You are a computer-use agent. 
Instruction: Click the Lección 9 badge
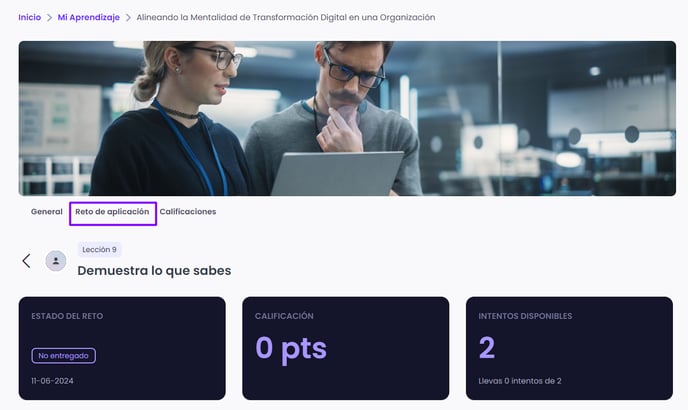click(x=100, y=249)
